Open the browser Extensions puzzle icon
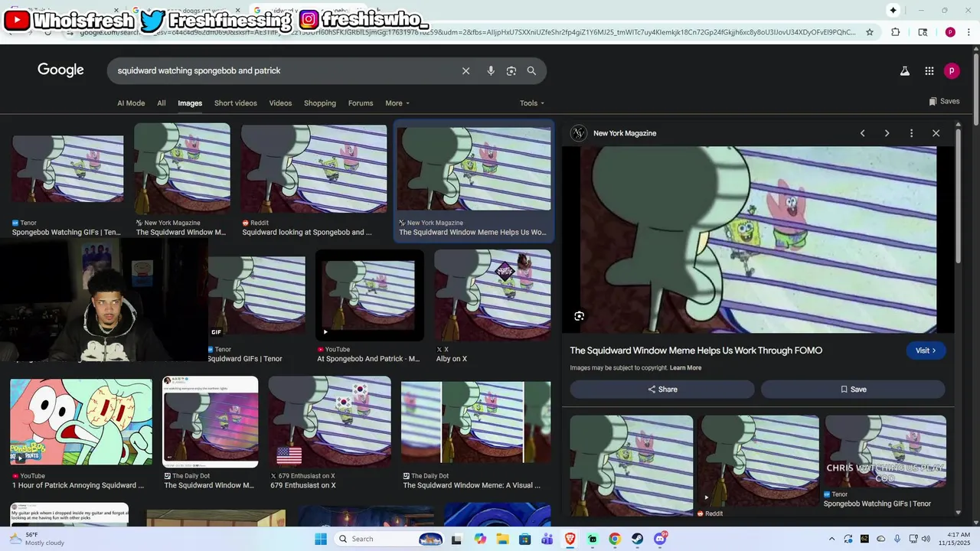This screenshot has height=551, width=980. (x=895, y=32)
